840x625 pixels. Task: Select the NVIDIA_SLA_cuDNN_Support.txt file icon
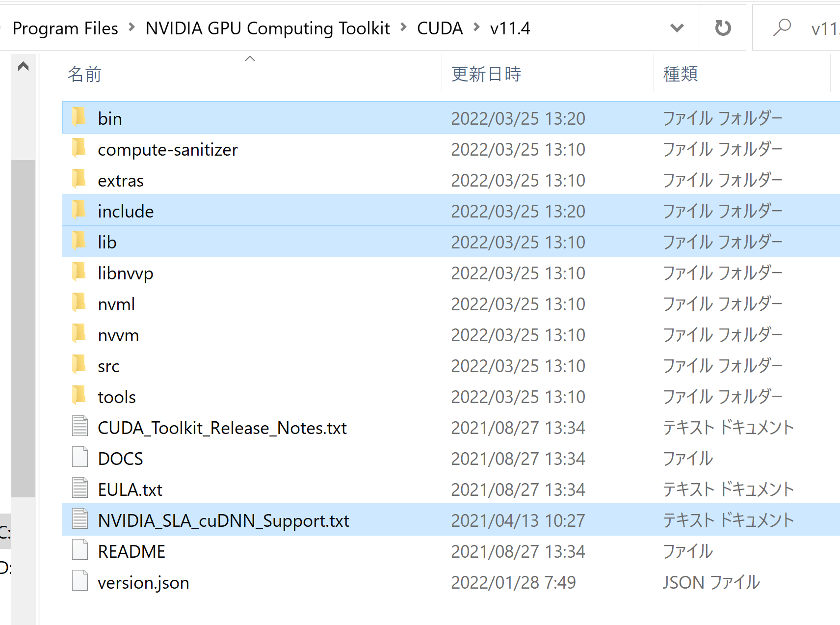(x=80, y=519)
